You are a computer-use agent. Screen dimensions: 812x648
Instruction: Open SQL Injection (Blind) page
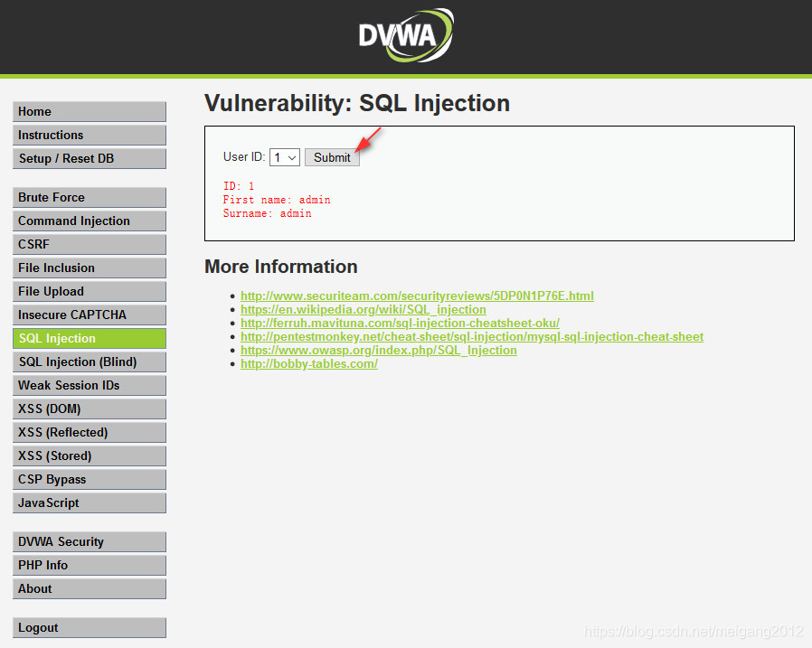click(90, 362)
